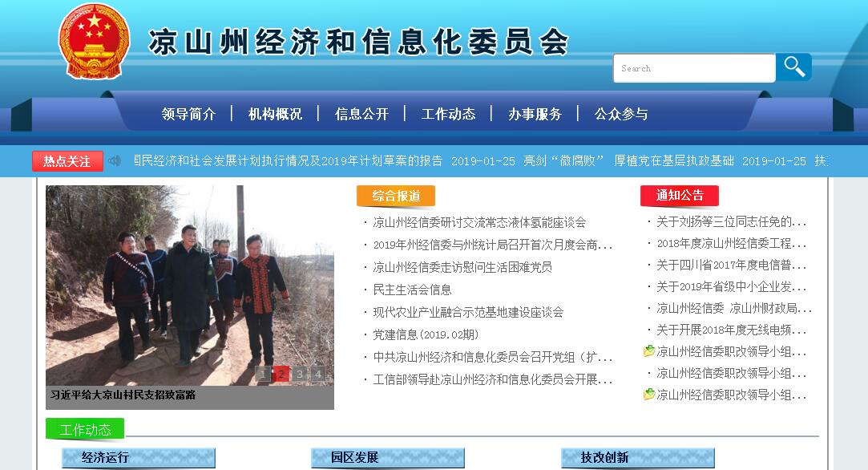Select 信息公开 in the navigation bar
The image size is (868, 470).
(x=361, y=114)
